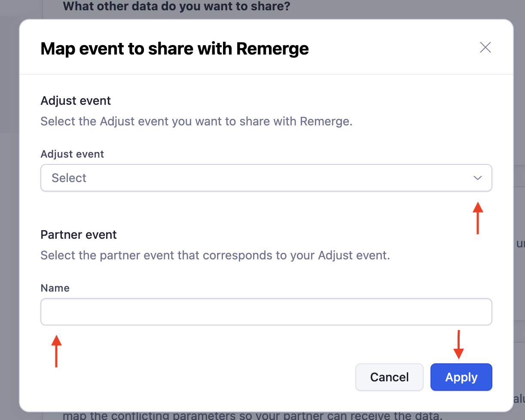
Task: Click the "Partner event" section heading
Action: 79,235
